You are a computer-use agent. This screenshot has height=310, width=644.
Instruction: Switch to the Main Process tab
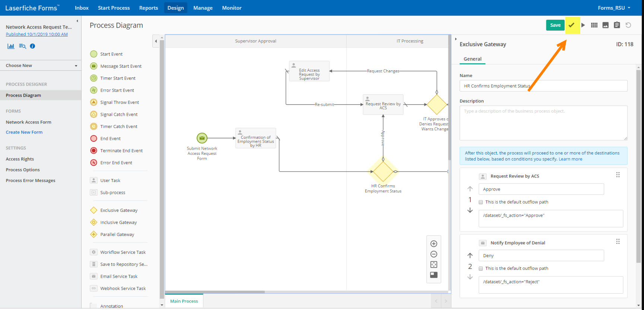(x=184, y=301)
